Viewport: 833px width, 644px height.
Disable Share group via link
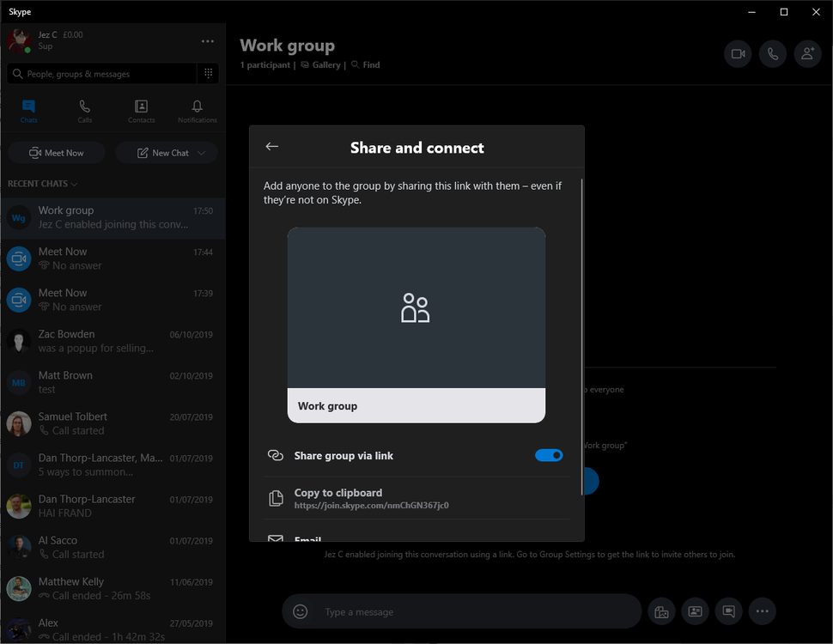(549, 455)
